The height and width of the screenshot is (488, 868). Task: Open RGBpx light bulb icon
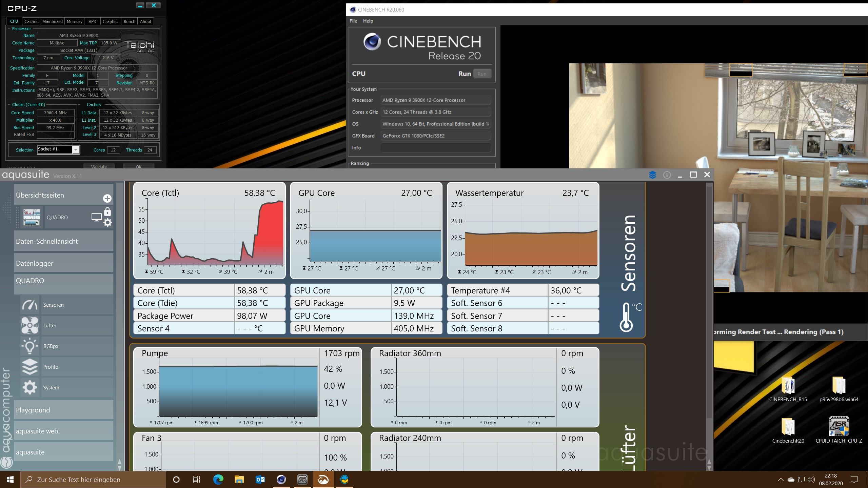[x=30, y=346]
